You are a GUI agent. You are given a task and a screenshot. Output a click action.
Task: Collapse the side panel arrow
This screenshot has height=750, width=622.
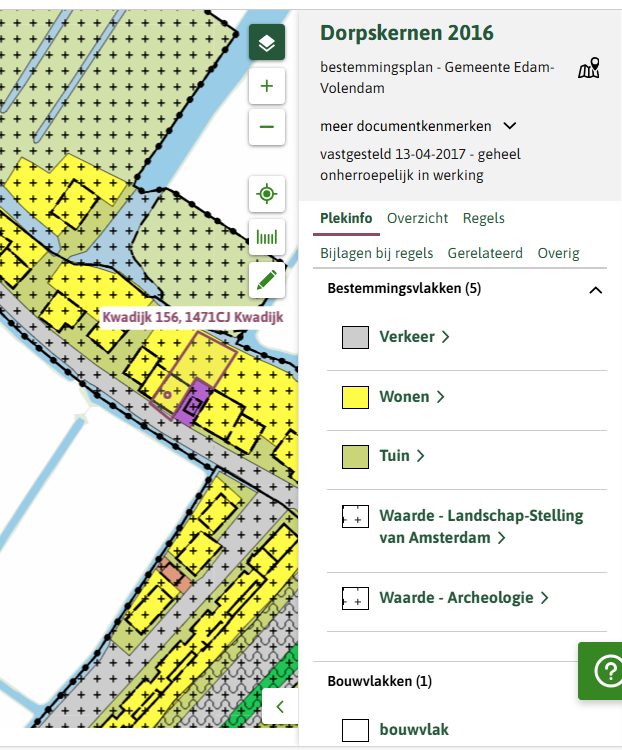click(x=280, y=706)
